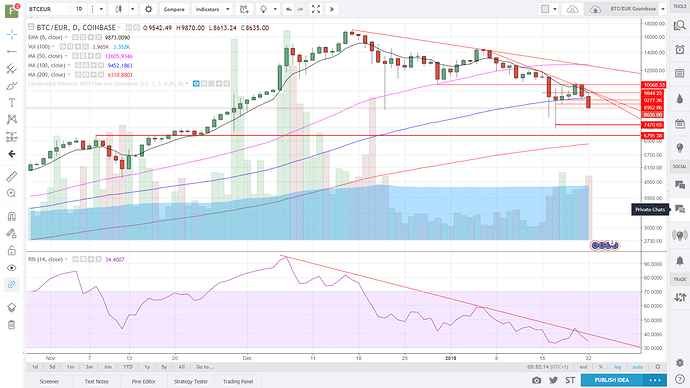Hide all drawings with the eye icon

pyautogui.click(x=12, y=268)
